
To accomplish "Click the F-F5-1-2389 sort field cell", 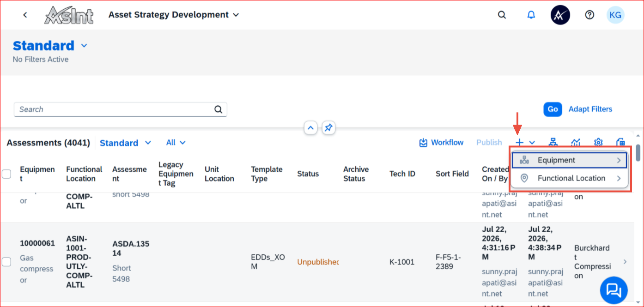I will point(448,262).
